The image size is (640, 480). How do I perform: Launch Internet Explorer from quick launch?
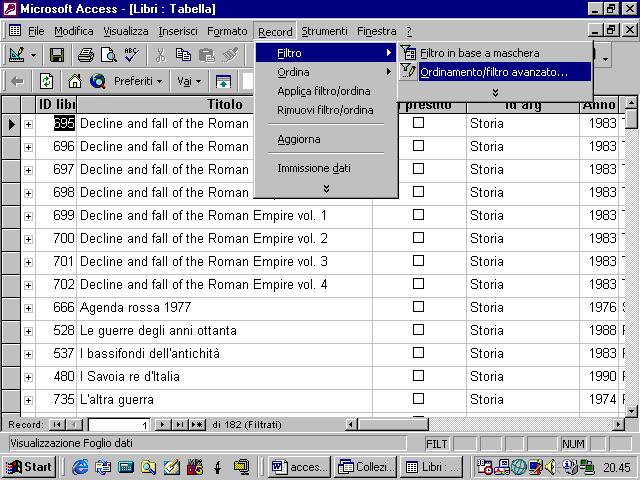80,467
